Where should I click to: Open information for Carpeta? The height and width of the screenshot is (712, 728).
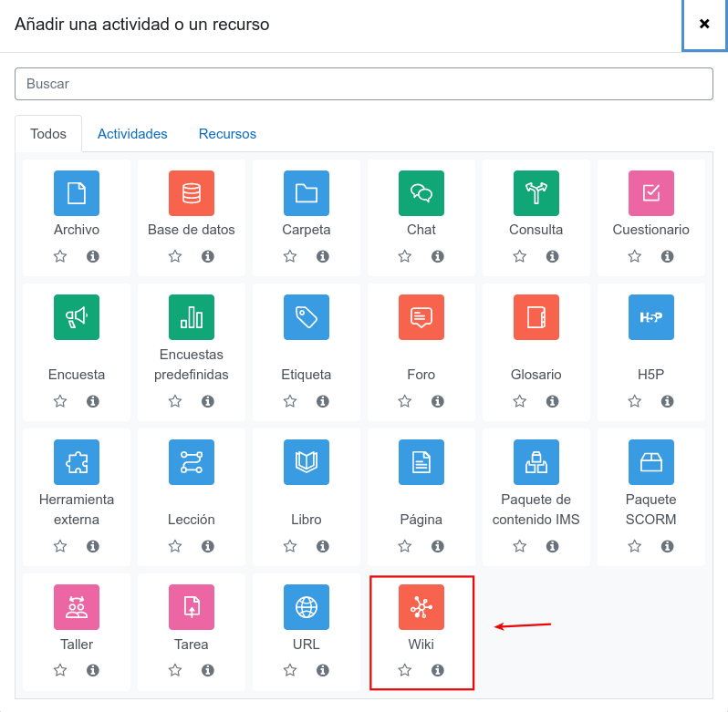pyautogui.click(x=323, y=256)
